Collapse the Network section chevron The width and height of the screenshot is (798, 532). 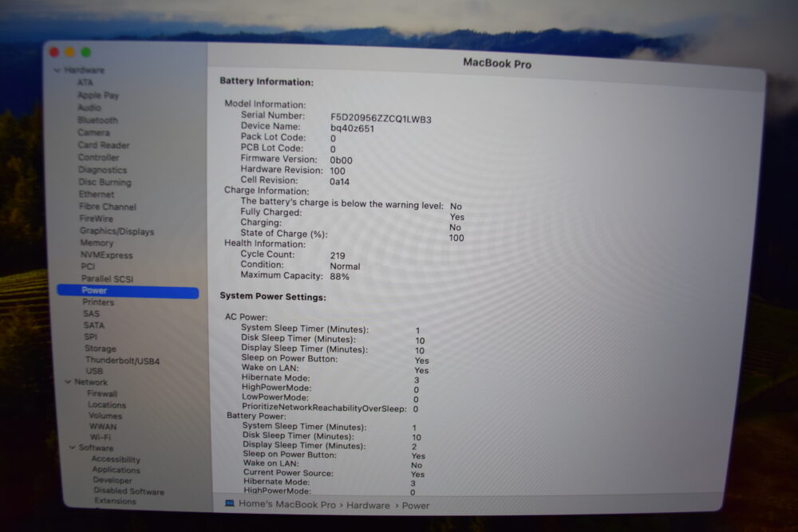[68, 381]
